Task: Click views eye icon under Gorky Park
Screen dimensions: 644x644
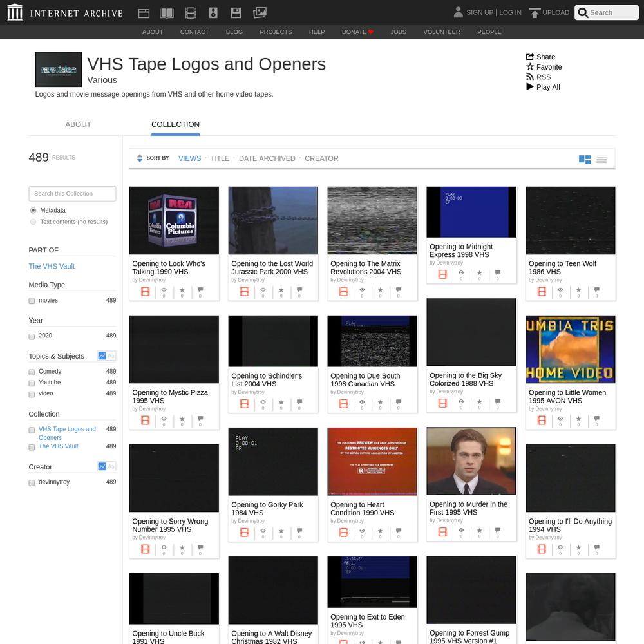Action: click(263, 533)
